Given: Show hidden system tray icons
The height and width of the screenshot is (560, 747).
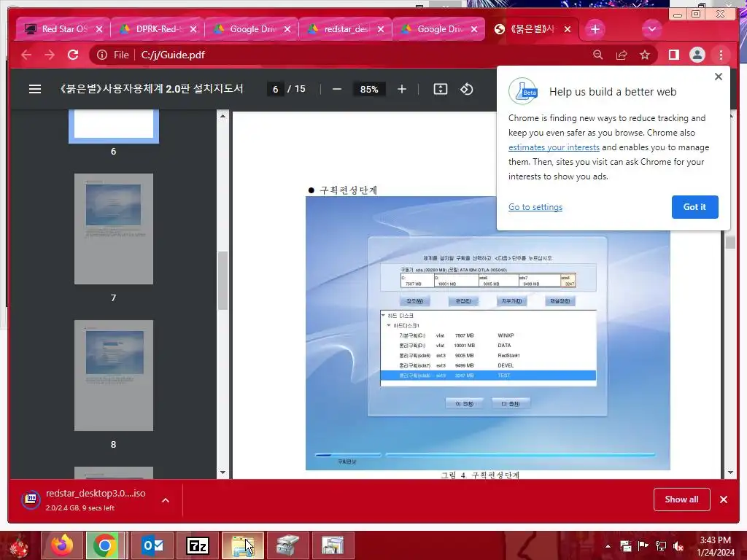Looking at the screenshot, I should tap(608, 546).
